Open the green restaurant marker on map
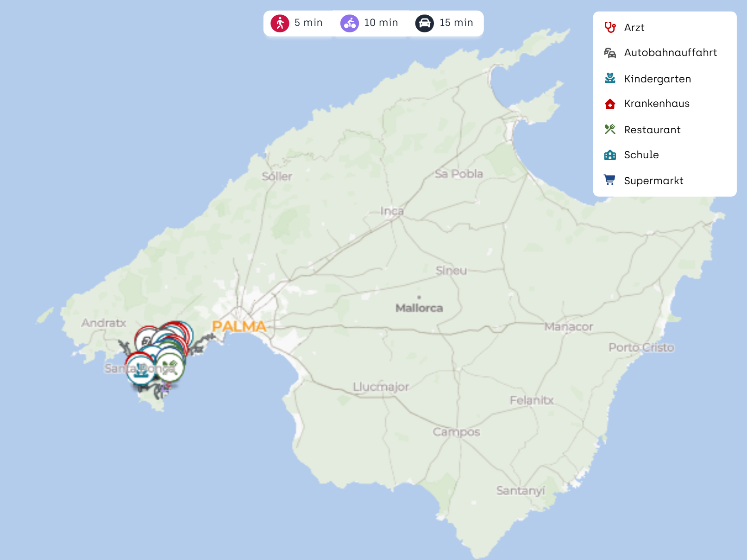Viewport: 747px width, 560px height. click(x=170, y=367)
